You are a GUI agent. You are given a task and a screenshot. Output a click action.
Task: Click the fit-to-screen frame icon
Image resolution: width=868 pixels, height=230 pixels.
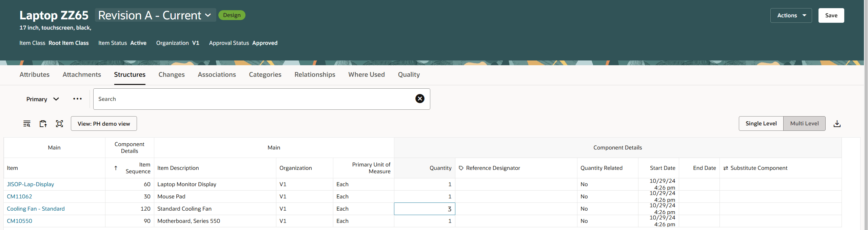point(59,124)
